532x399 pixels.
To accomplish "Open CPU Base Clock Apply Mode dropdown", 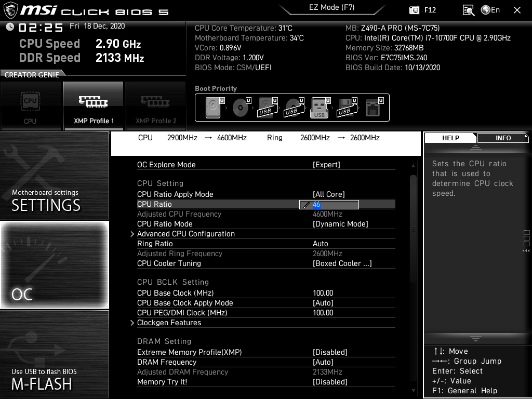I will click(x=323, y=303).
